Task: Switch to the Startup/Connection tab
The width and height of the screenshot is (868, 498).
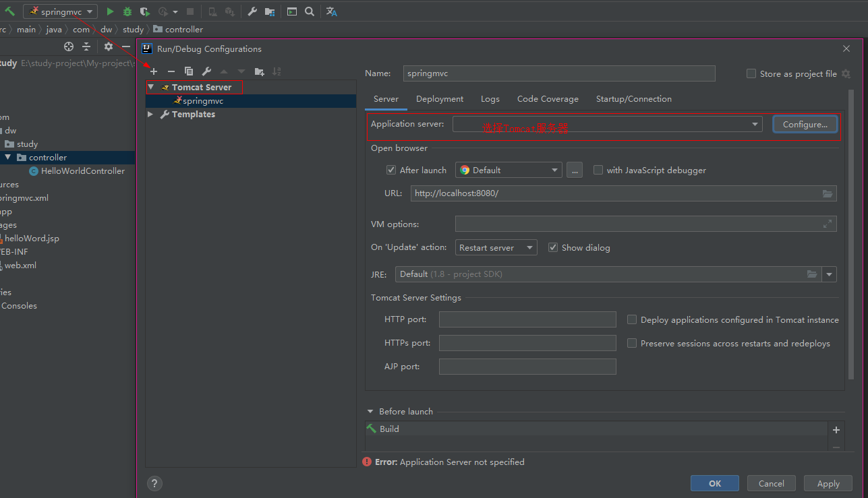Action: 634,99
